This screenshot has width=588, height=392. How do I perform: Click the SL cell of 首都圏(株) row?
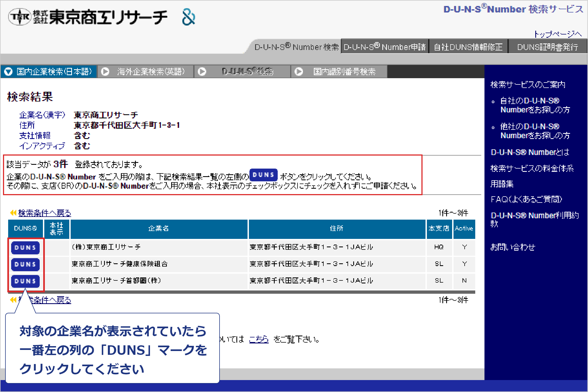coord(439,281)
